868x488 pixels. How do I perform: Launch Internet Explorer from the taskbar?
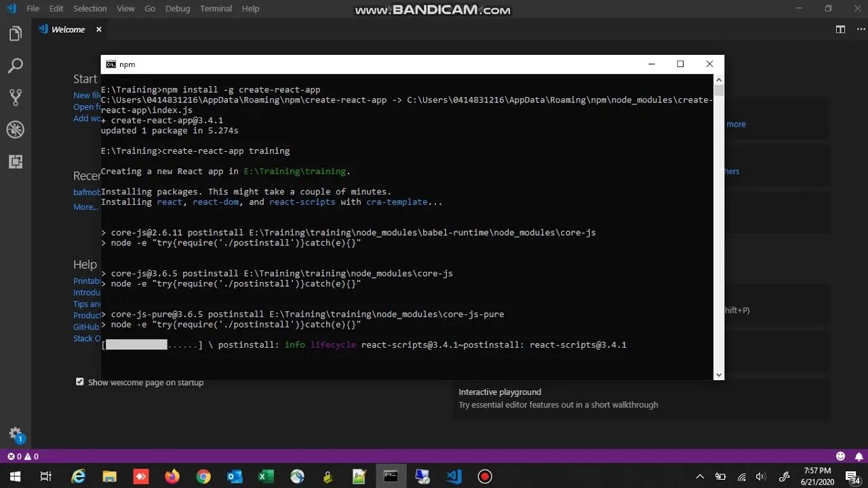(x=79, y=476)
